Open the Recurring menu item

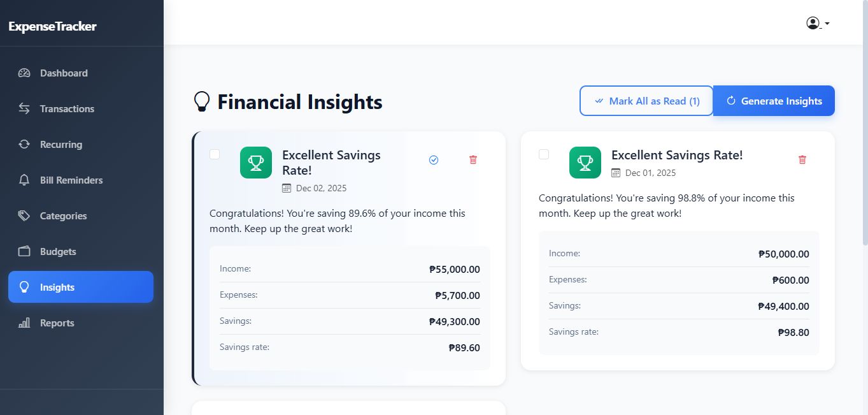(60, 144)
